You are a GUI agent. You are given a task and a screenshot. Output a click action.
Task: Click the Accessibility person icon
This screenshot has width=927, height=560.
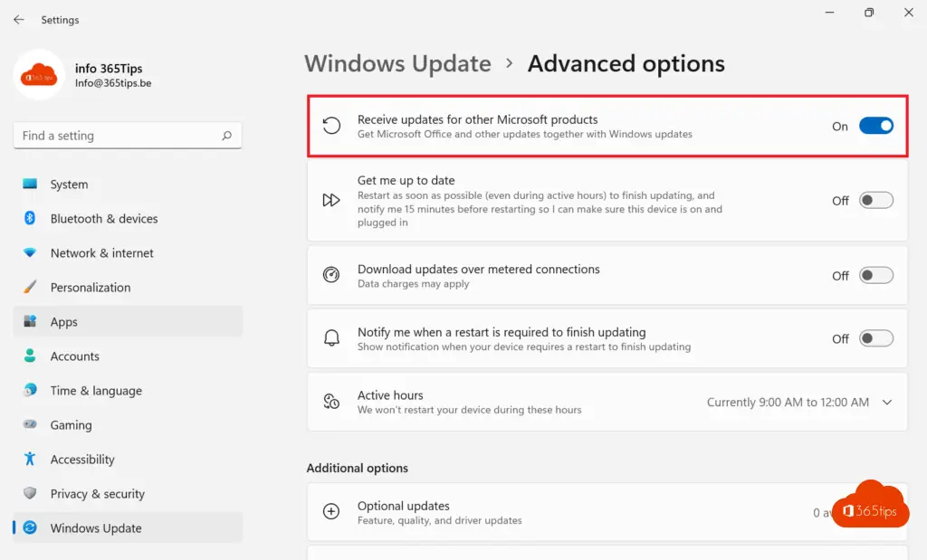click(x=30, y=460)
